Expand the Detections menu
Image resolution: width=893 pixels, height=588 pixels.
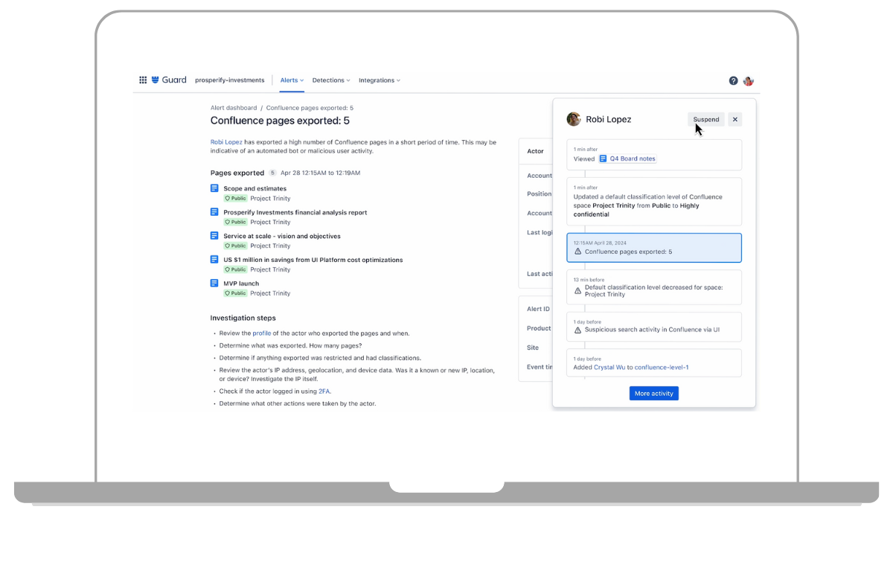click(330, 80)
